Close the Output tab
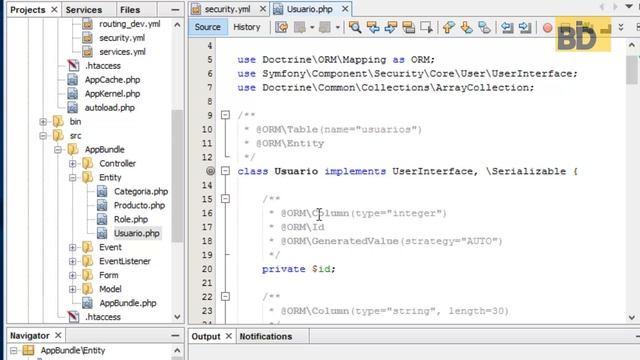This screenshot has height=360, width=640. point(229,336)
